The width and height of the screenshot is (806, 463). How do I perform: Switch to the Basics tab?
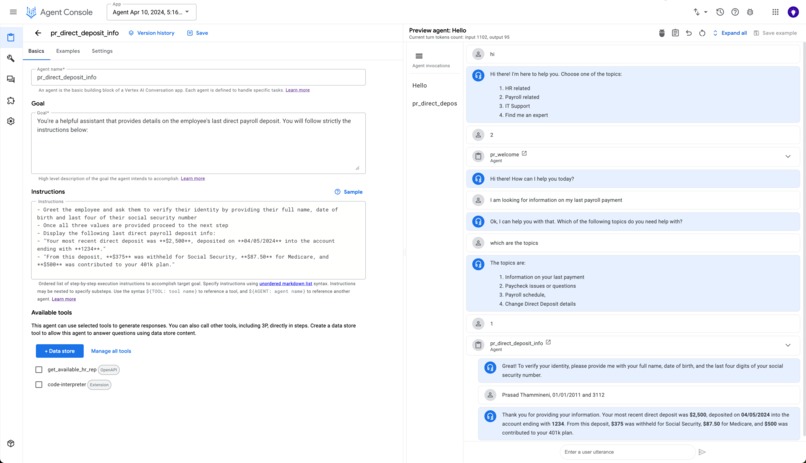(x=36, y=51)
